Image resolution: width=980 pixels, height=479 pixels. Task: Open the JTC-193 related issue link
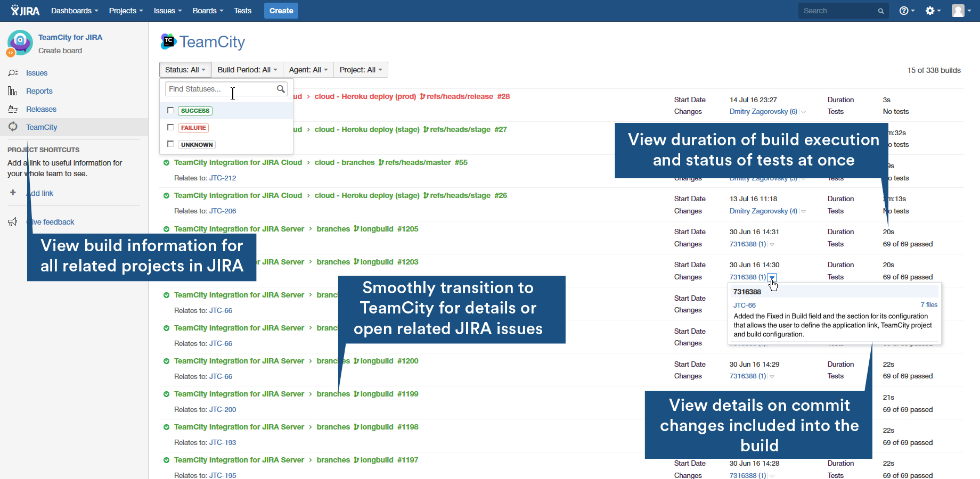point(223,442)
